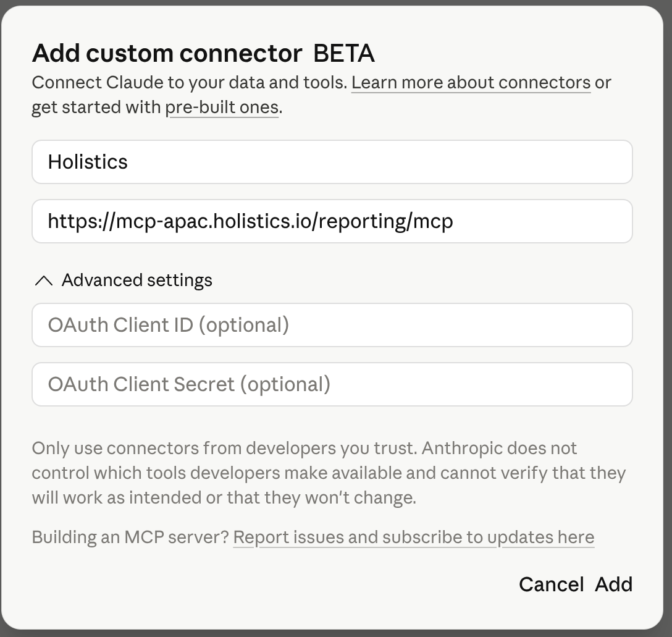Cancel adding the custom connector

pyautogui.click(x=551, y=584)
